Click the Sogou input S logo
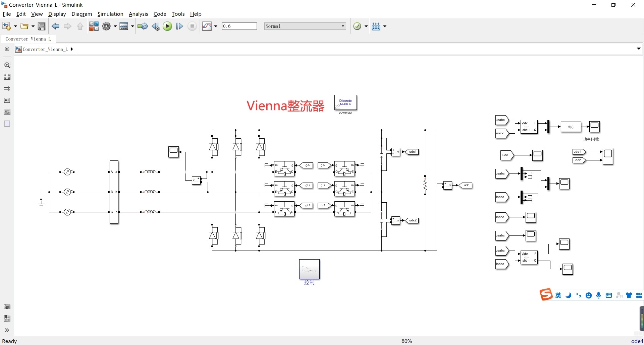 [546, 294]
